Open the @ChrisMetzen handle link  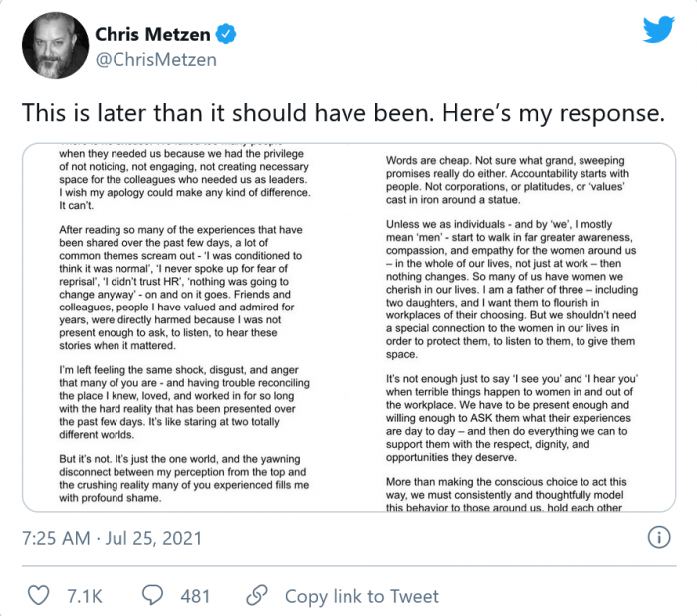pyautogui.click(x=154, y=61)
